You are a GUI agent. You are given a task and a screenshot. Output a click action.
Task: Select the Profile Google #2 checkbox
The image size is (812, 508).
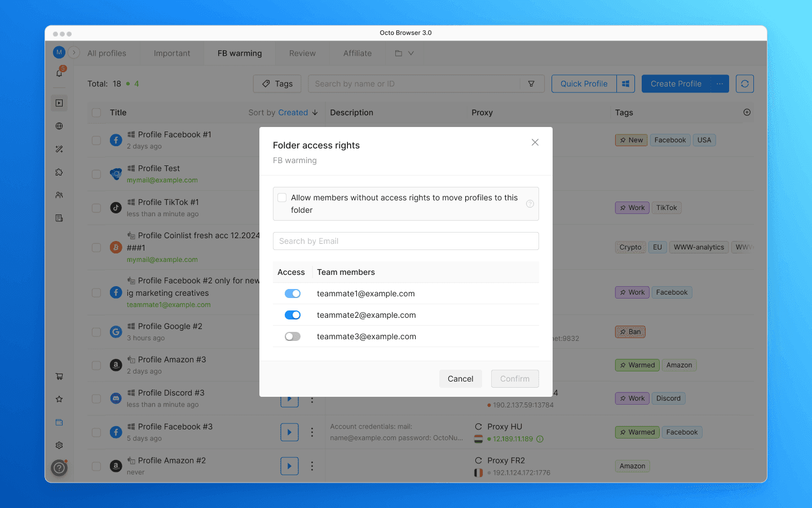(96, 332)
